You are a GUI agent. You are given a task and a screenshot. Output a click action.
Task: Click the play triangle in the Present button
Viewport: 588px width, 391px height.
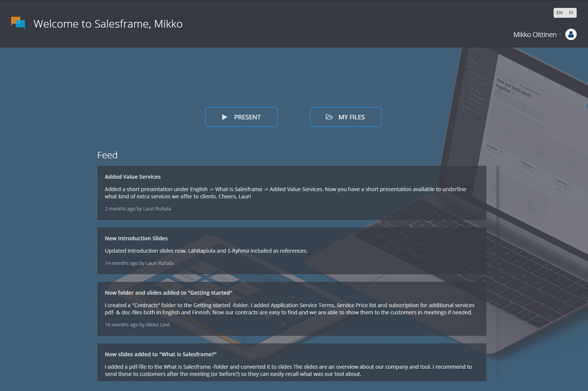pyautogui.click(x=224, y=117)
